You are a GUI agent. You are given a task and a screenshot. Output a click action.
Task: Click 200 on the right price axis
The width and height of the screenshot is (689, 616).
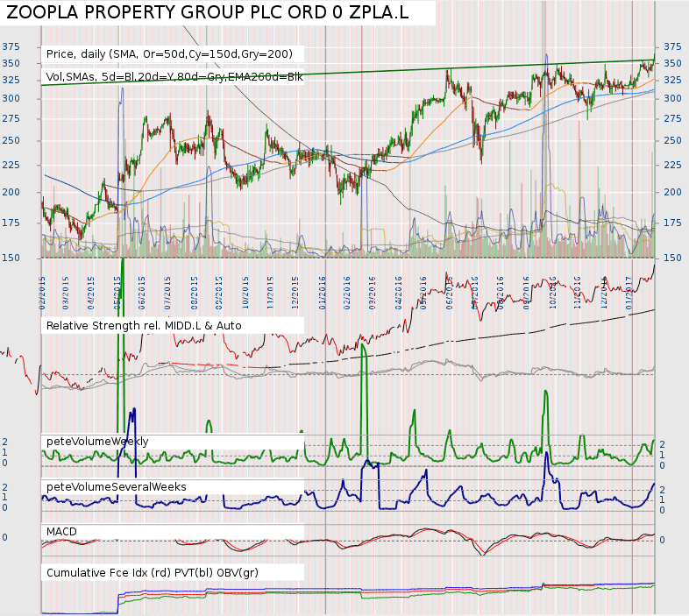pyautogui.click(x=672, y=192)
